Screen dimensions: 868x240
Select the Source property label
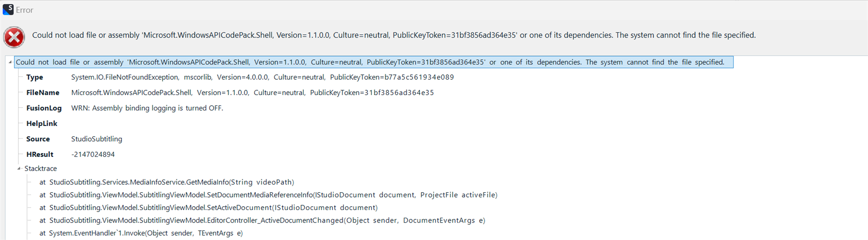[38, 139]
